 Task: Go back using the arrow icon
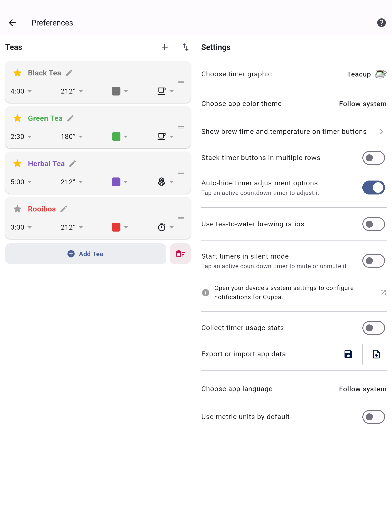(x=12, y=23)
